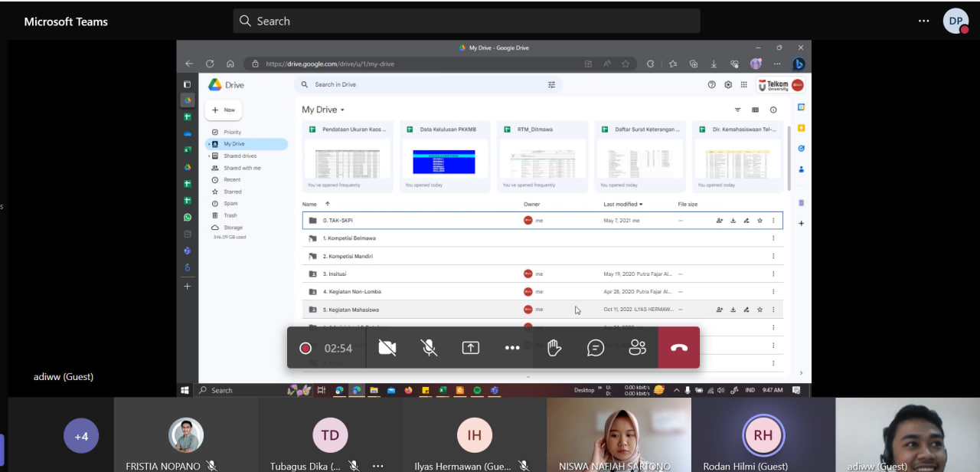Open the Windows Start menu in shared screen
The width and height of the screenshot is (980, 472).
coord(185,390)
